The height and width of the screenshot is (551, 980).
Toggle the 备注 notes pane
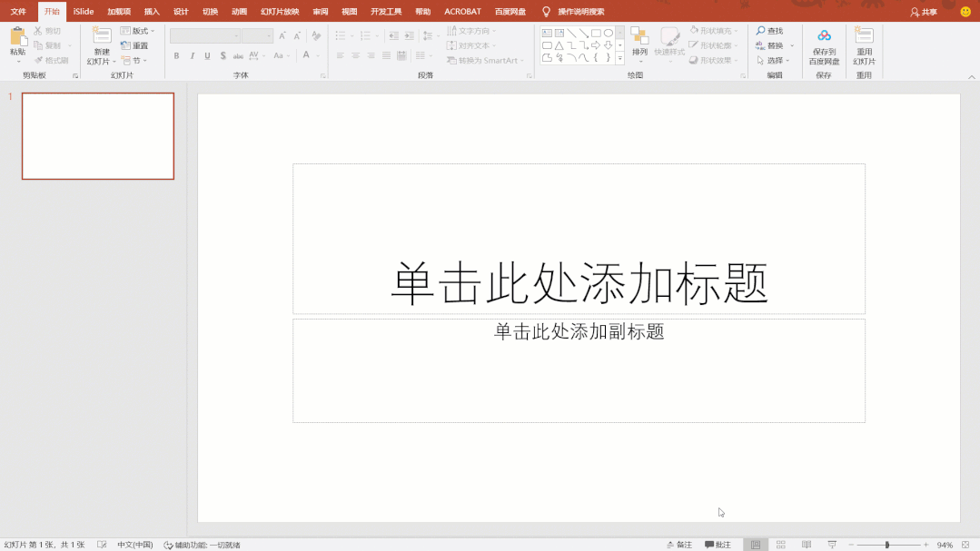tap(678, 545)
